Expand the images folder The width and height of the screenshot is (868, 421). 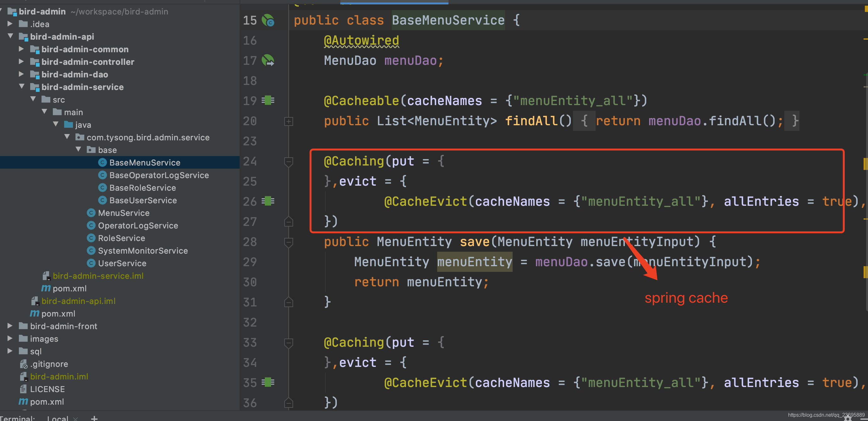click(10, 338)
